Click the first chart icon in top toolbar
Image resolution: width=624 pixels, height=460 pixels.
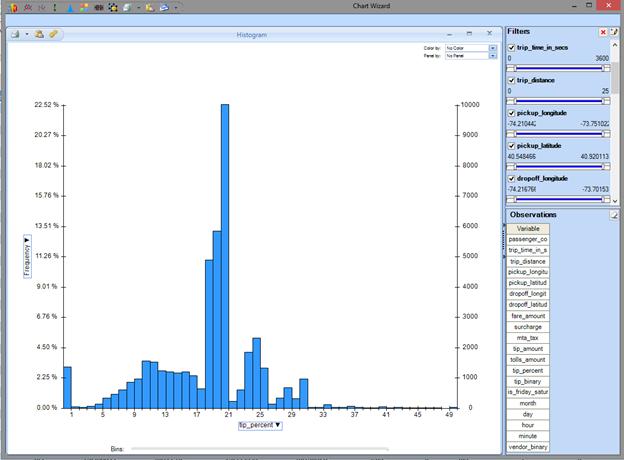[11, 7]
